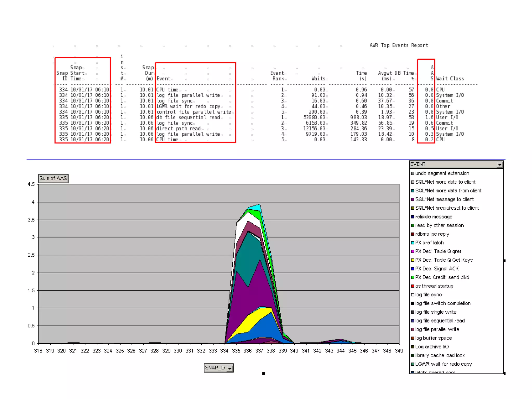Click os thread startup legend marker
The height and width of the screenshot is (399, 532).
pyautogui.click(x=413, y=286)
